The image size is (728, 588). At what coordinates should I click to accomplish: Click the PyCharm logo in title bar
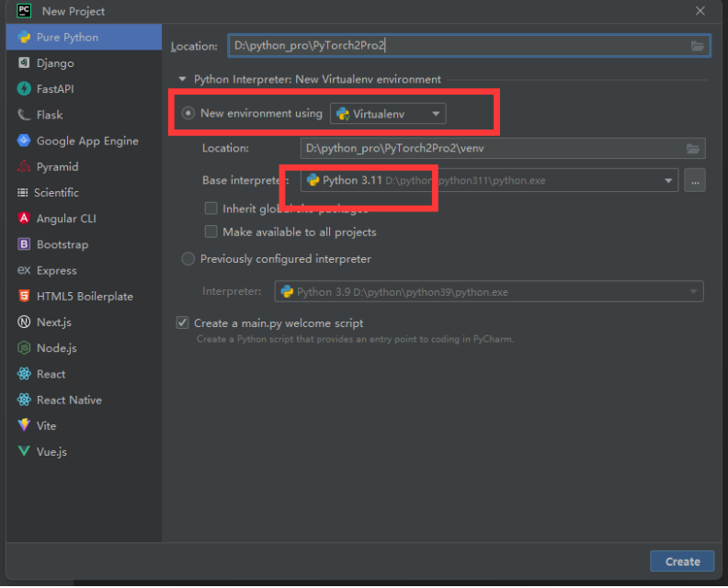24,11
